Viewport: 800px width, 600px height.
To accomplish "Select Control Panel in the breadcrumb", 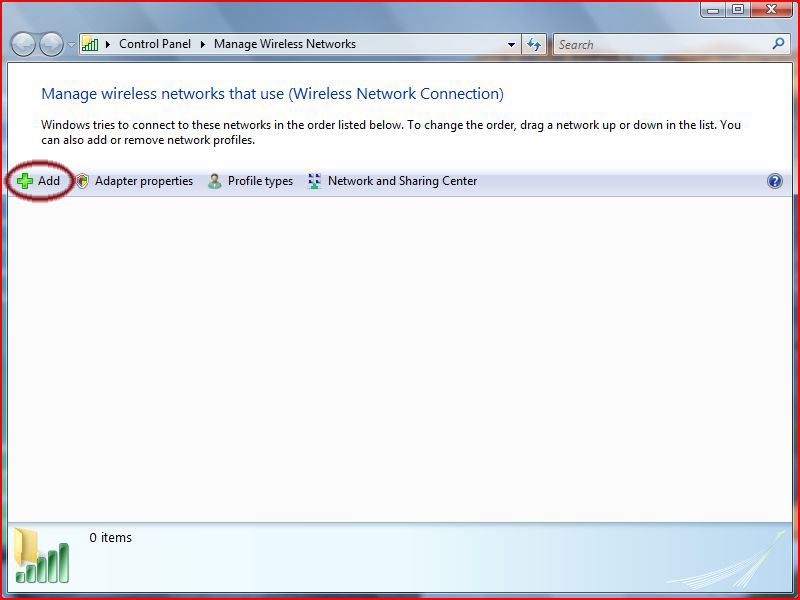I will 155,44.
